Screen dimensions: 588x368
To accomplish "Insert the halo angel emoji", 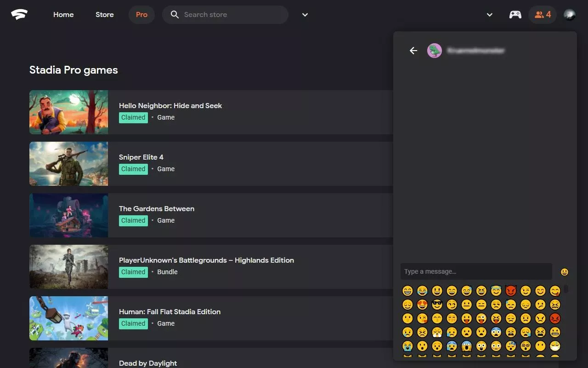I will [x=496, y=291].
